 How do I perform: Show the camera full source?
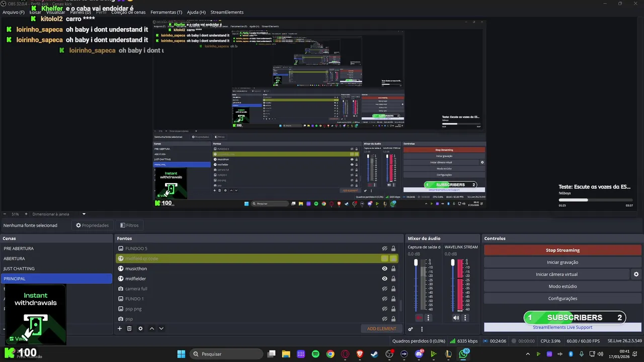(x=385, y=289)
